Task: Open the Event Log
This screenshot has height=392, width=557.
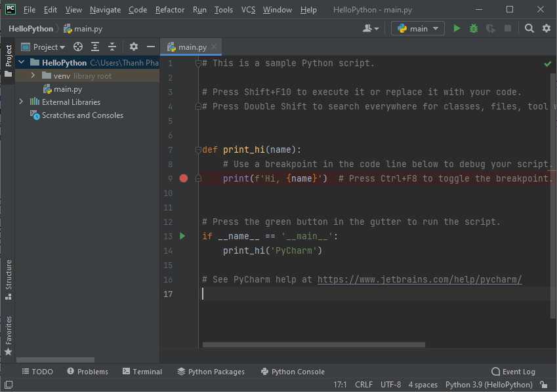Action: 513,372
